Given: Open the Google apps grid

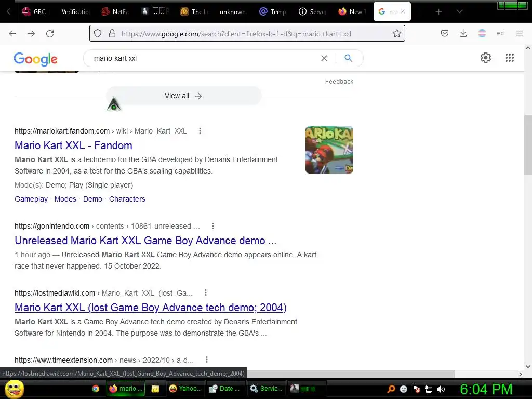Looking at the screenshot, I should point(509,58).
